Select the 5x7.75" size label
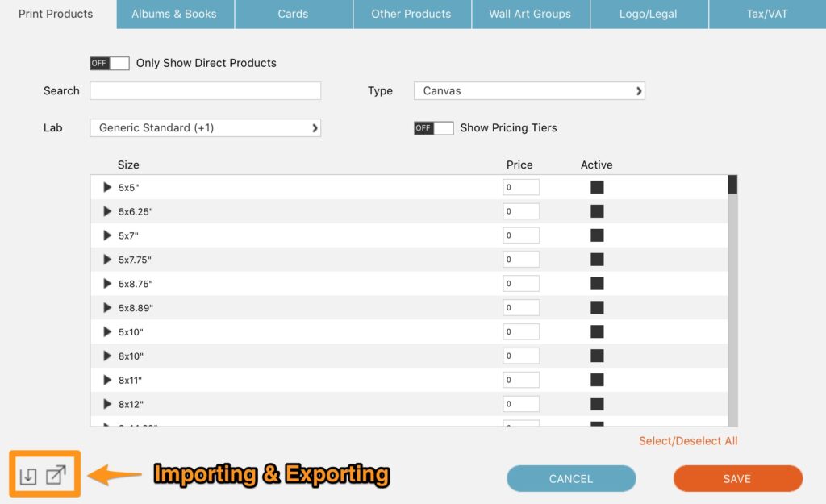 [x=135, y=260]
